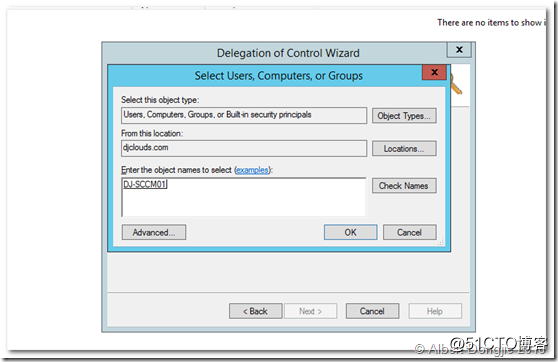Open the Locations browser
This screenshot has width=558, height=362.
pyautogui.click(x=404, y=148)
